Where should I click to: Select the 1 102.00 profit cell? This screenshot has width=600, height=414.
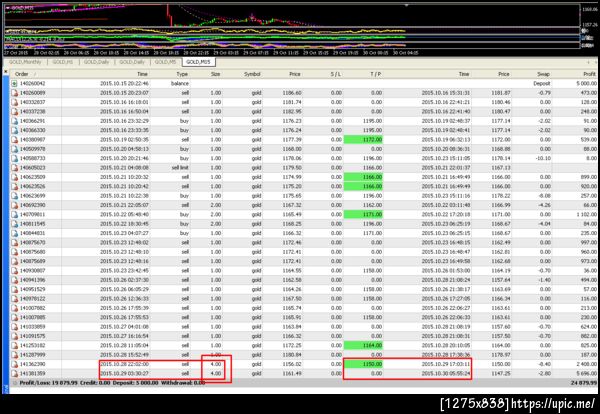pyautogui.click(x=587, y=214)
